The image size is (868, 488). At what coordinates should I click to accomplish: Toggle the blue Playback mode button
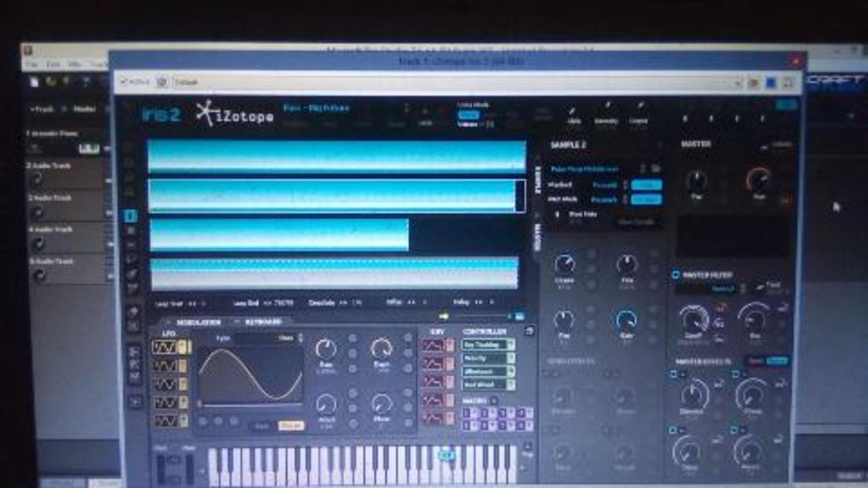coord(646,185)
